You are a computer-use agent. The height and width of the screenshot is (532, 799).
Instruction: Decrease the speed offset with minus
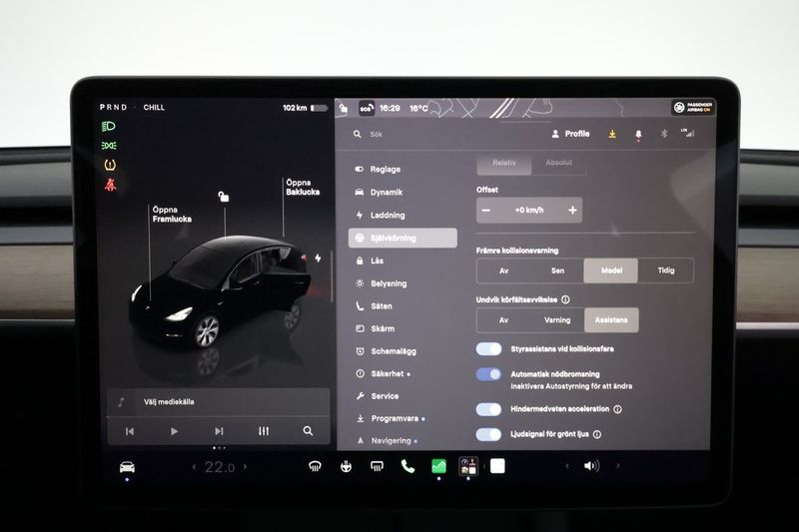click(x=486, y=210)
